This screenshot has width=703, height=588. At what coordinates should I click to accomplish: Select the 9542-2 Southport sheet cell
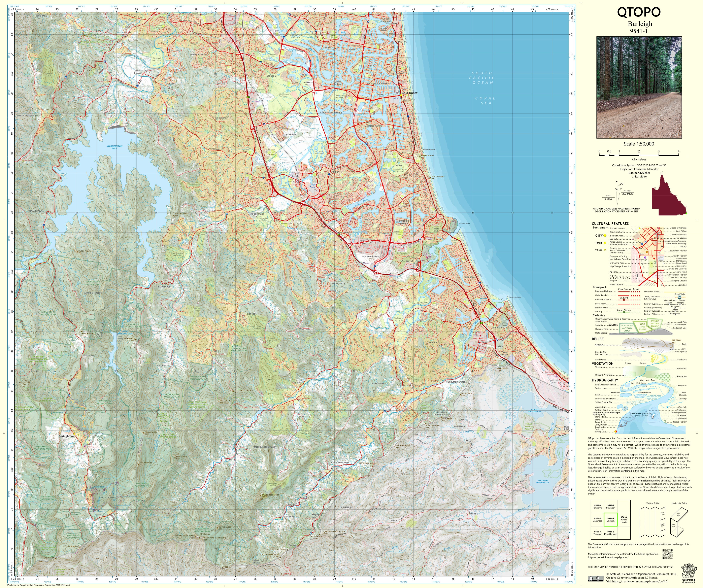click(x=611, y=507)
